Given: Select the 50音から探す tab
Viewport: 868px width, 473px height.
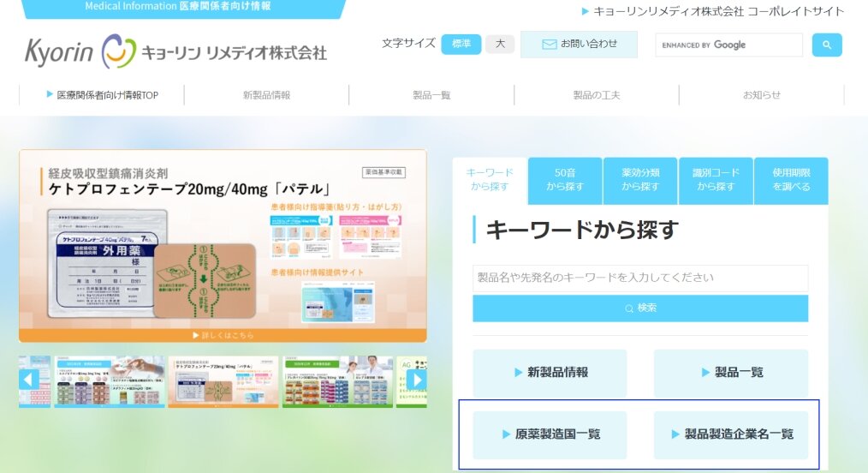Looking at the screenshot, I should [565, 180].
